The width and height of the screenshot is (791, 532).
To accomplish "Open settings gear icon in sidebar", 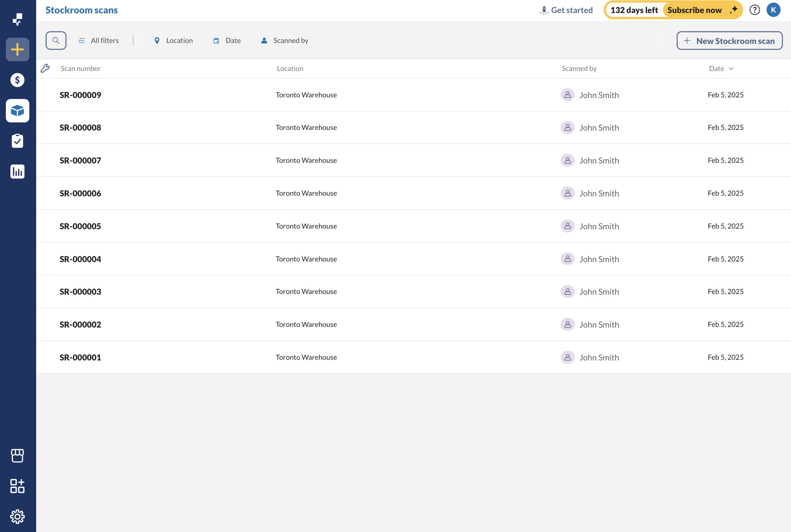I will tap(17, 516).
